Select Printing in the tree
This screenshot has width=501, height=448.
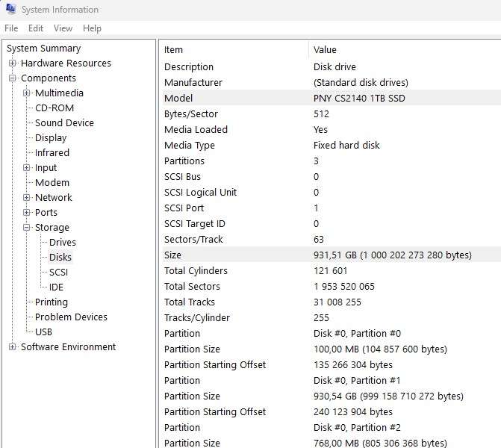pyautogui.click(x=52, y=302)
